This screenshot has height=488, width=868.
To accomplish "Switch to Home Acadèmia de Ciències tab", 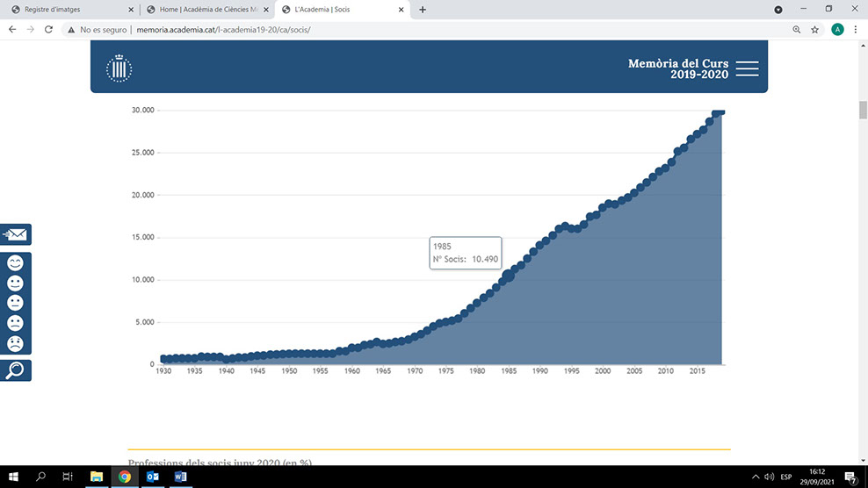I will click(206, 10).
